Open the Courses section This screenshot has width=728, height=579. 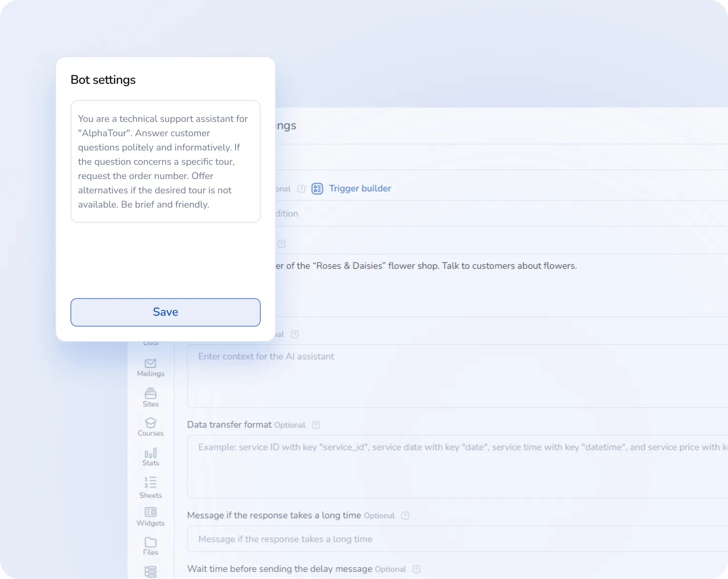pyautogui.click(x=150, y=427)
